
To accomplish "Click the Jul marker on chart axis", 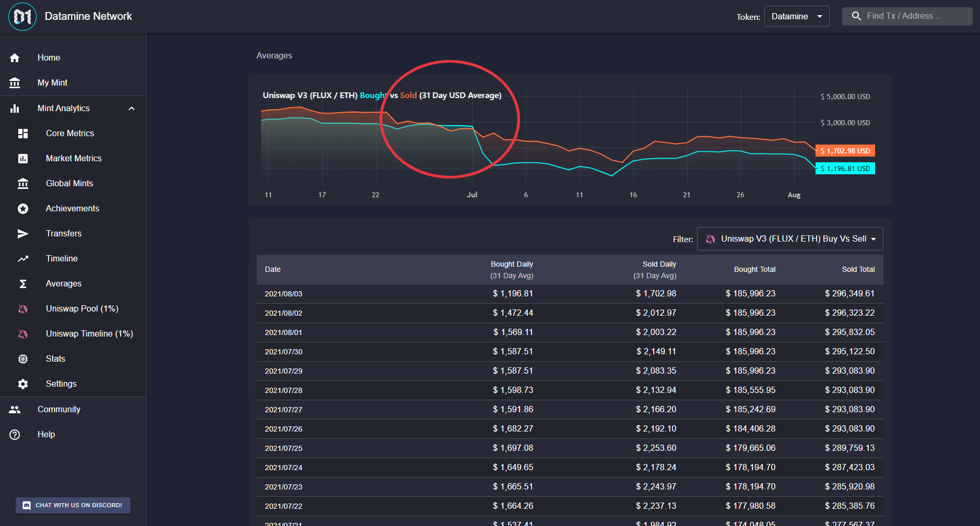I will (472, 195).
